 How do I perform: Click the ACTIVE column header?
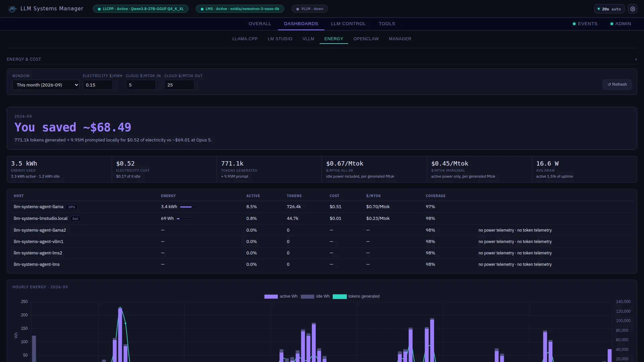click(x=253, y=196)
